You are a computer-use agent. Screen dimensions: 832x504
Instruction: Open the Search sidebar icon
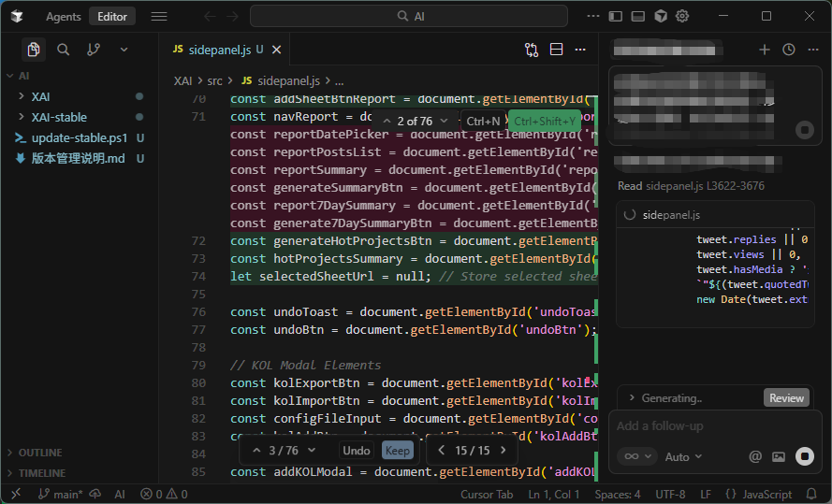coord(64,50)
